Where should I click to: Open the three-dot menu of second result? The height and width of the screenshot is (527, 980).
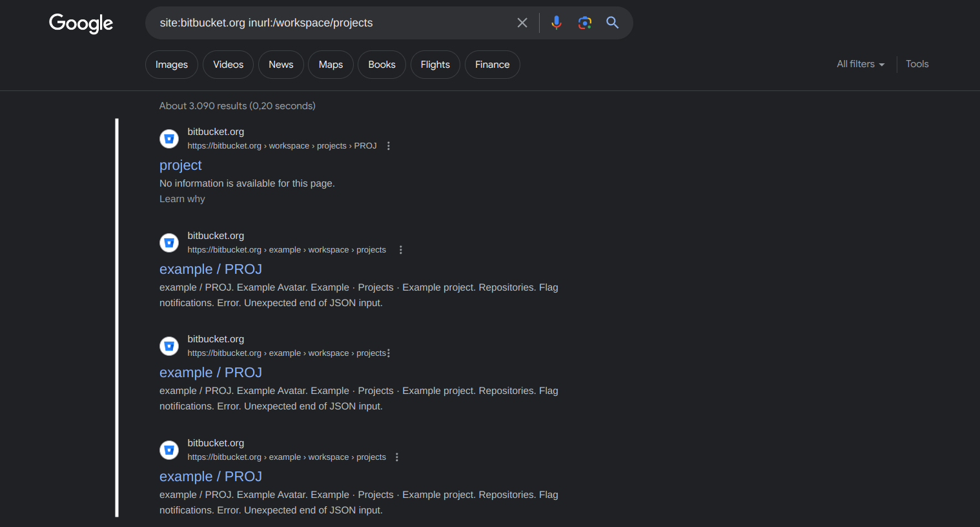click(401, 250)
